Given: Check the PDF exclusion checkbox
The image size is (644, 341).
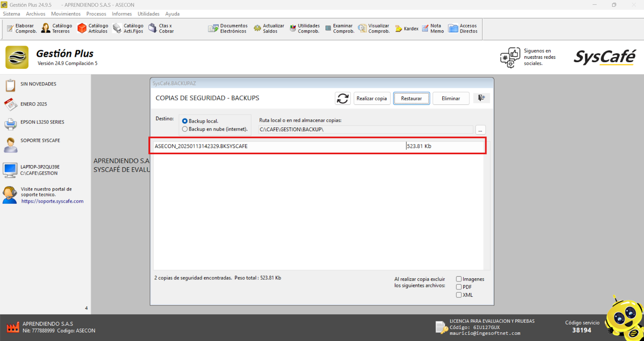Looking at the screenshot, I should [x=458, y=287].
